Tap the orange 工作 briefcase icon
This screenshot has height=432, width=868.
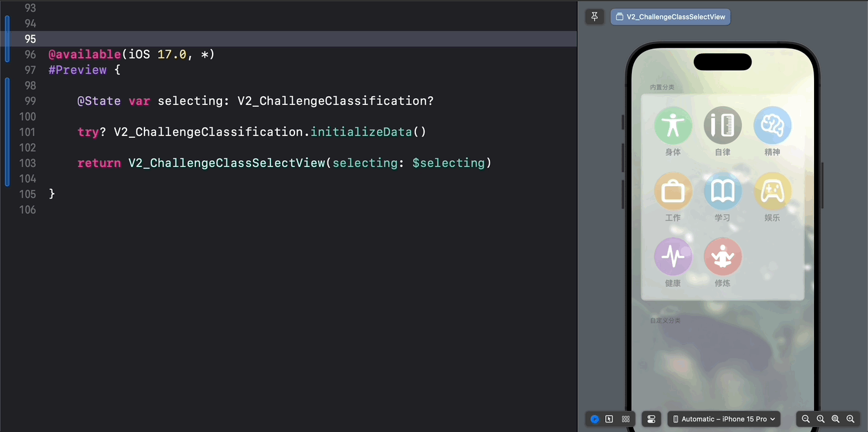[x=673, y=191]
